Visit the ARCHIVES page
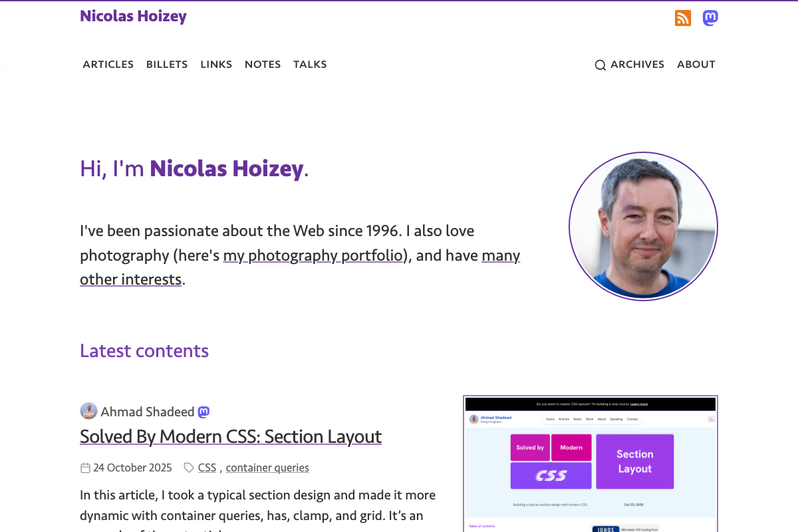This screenshot has width=798, height=532. coord(637,64)
